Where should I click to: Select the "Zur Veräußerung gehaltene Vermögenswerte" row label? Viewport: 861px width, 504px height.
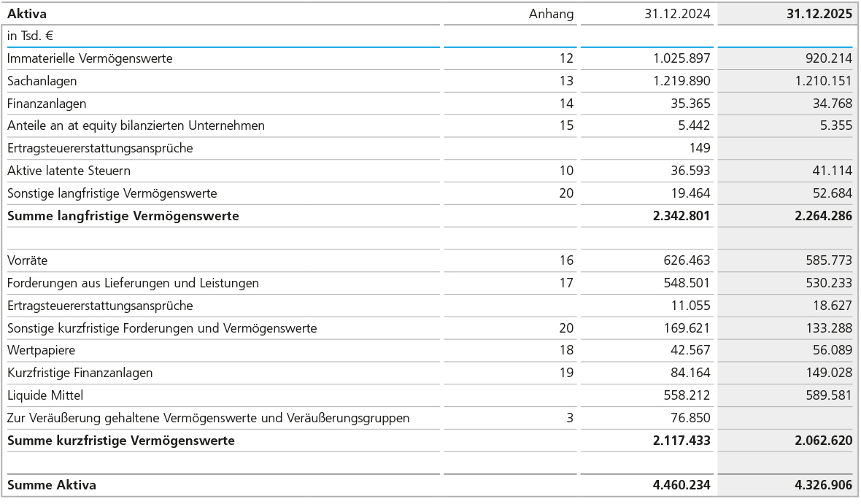pyautogui.click(x=208, y=418)
